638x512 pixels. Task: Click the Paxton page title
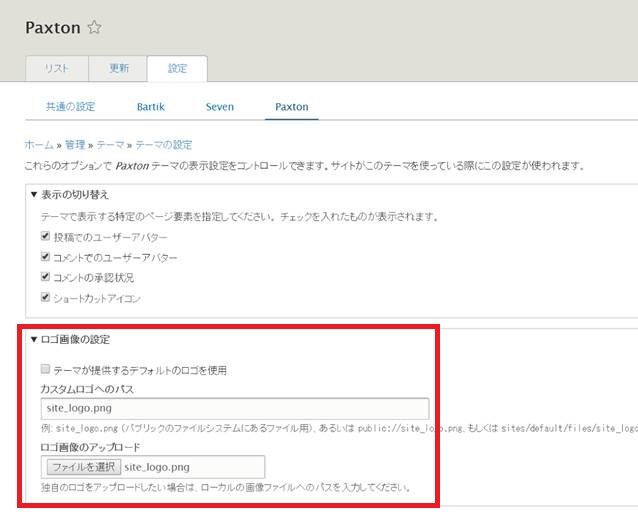[x=53, y=28]
